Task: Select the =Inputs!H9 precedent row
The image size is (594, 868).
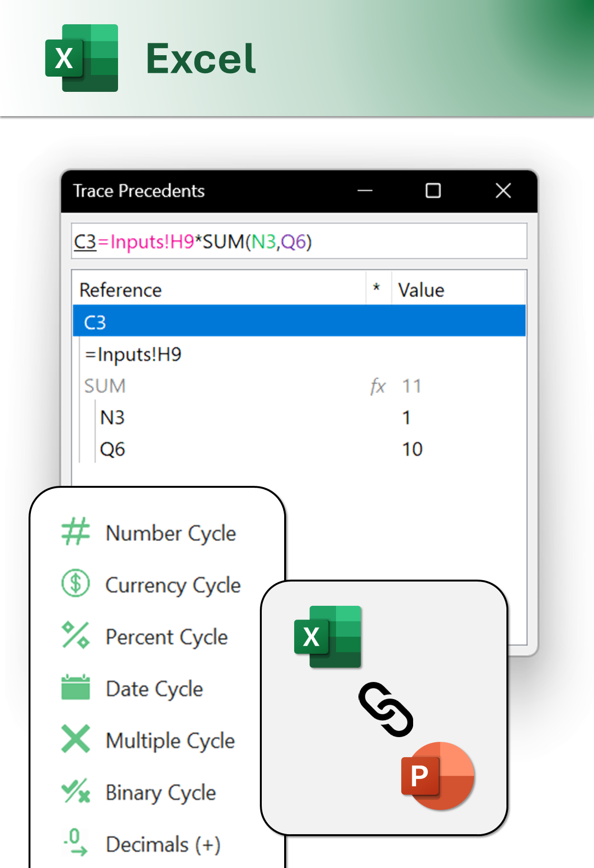Action: (299, 354)
